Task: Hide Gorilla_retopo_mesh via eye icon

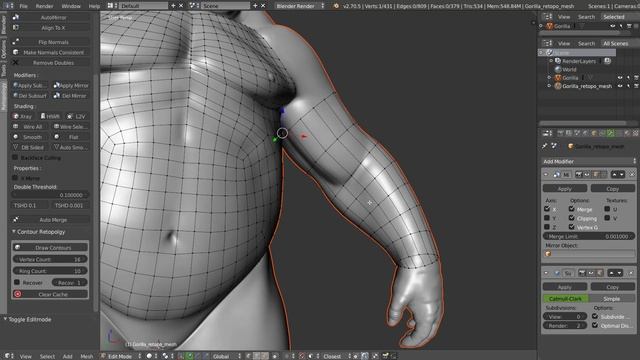Action: [620, 86]
